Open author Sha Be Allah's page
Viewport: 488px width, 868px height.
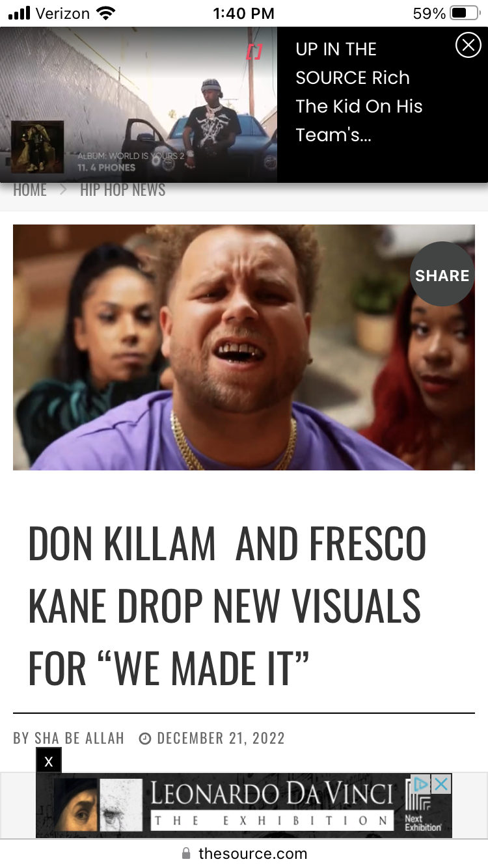[79, 738]
